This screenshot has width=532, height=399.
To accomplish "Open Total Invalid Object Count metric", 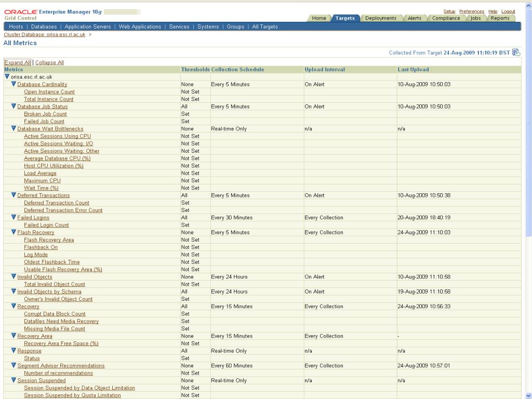I will pos(55,284).
